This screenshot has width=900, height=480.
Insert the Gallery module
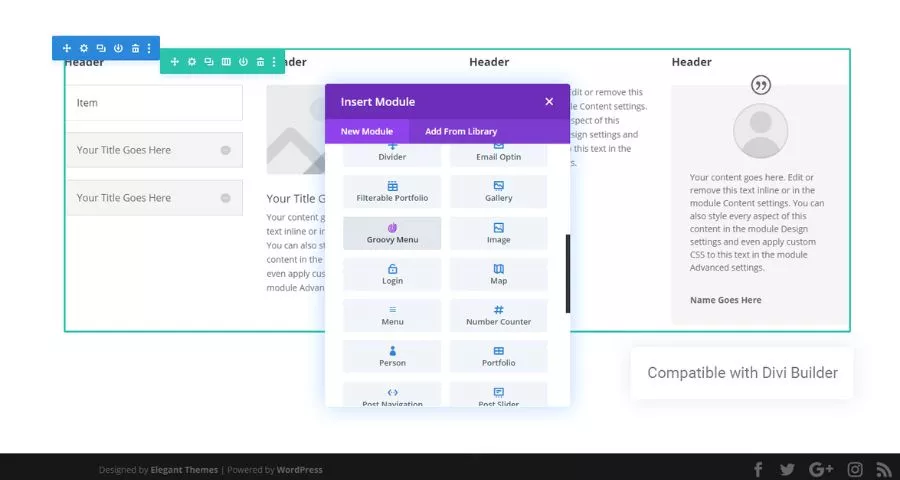[499, 192]
